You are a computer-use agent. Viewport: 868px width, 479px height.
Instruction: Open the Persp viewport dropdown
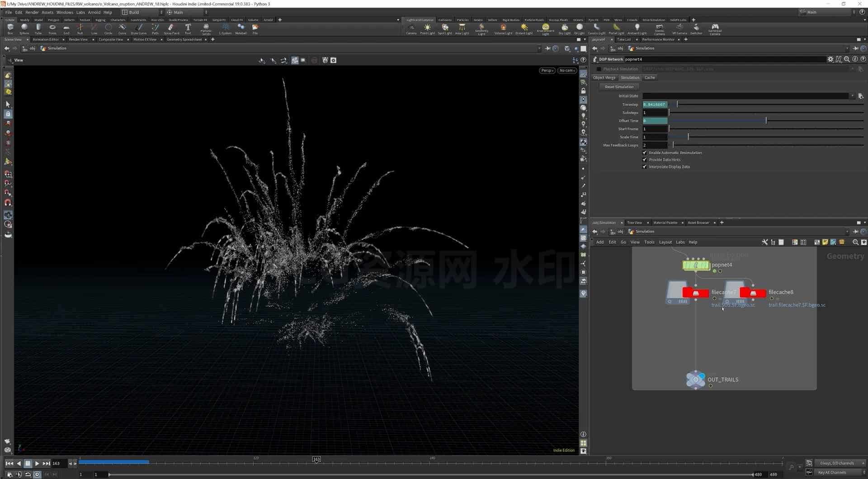[547, 71]
